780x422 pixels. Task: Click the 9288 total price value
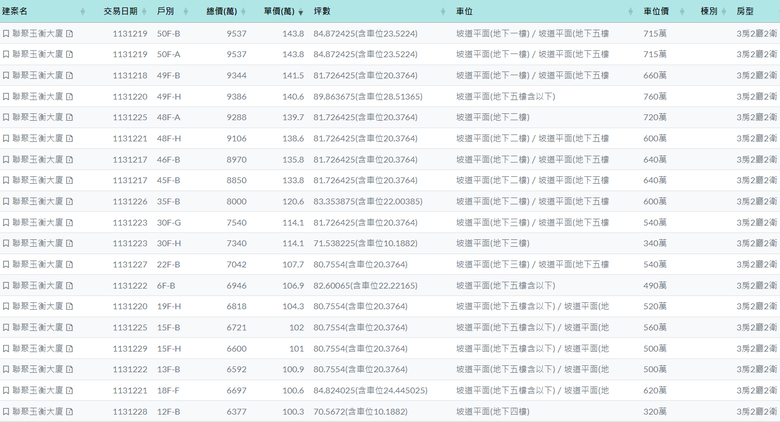tap(236, 117)
